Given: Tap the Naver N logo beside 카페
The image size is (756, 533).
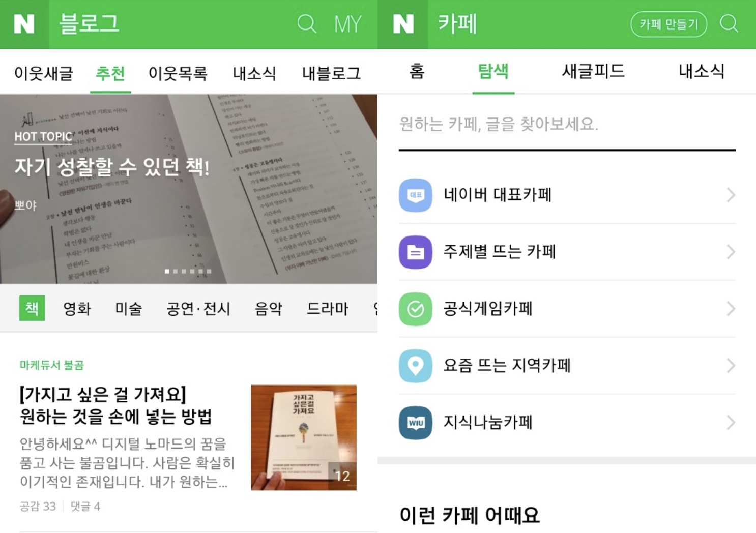Looking at the screenshot, I should click(x=403, y=24).
